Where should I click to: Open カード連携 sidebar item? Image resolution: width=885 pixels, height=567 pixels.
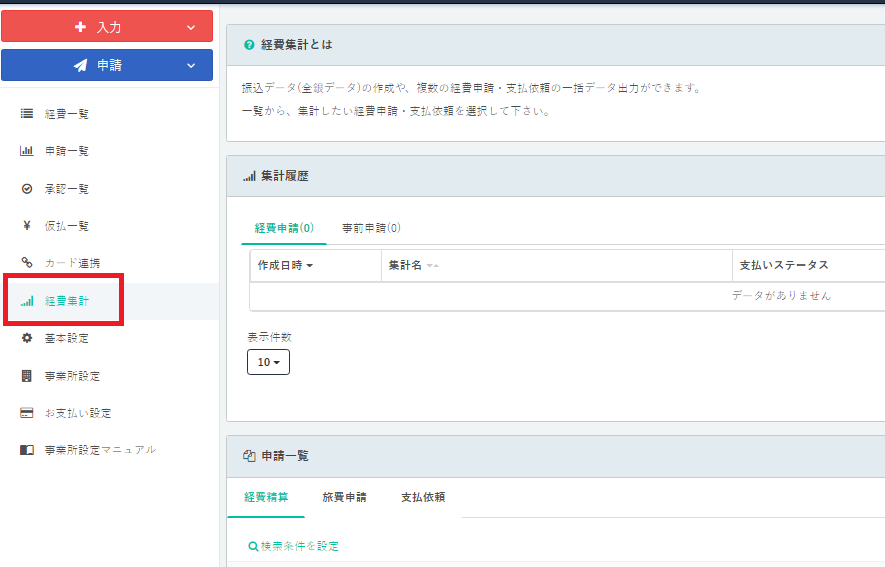click(x=72, y=263)
